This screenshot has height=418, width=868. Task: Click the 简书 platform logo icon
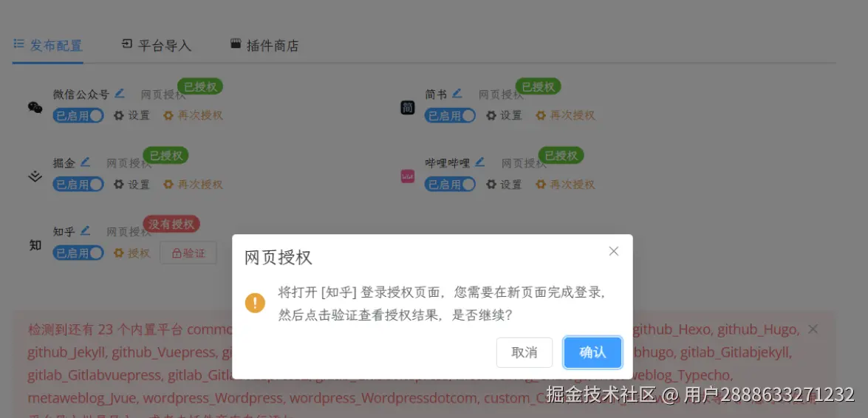408,107
